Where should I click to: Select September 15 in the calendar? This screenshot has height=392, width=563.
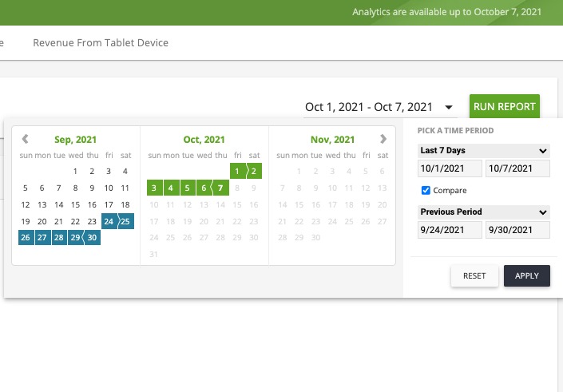(75, 204)
